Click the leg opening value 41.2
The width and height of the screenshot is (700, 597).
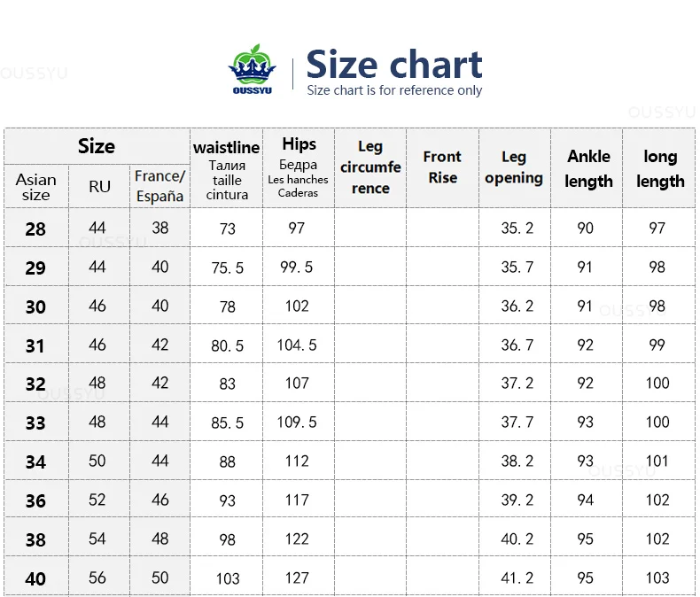point(517,578)
